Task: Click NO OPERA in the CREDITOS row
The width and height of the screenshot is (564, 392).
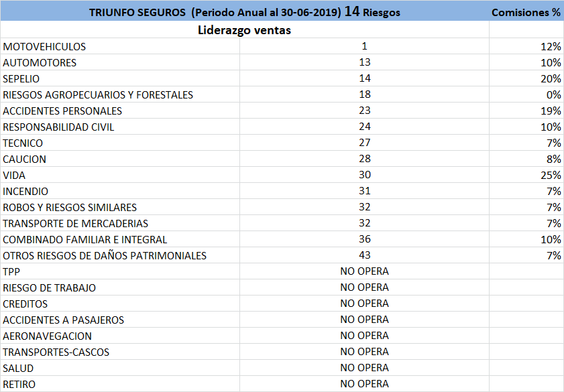Action: [364, 304]
